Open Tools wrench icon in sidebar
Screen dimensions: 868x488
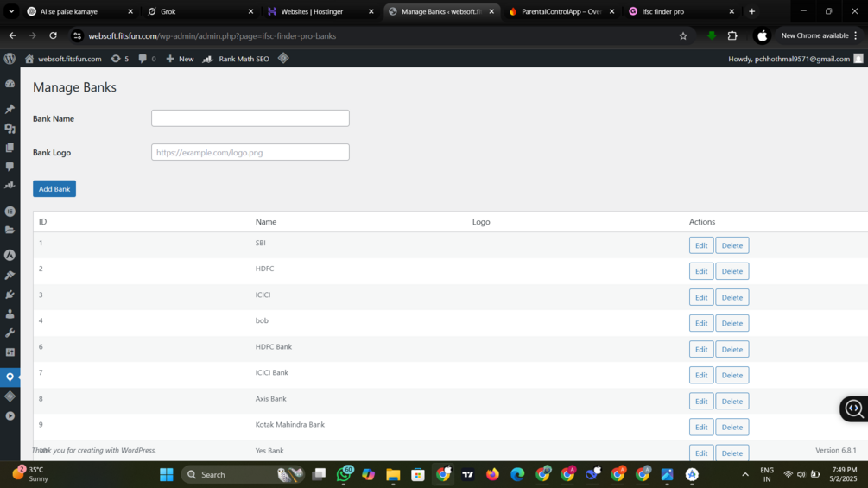[x=10, y=333]
